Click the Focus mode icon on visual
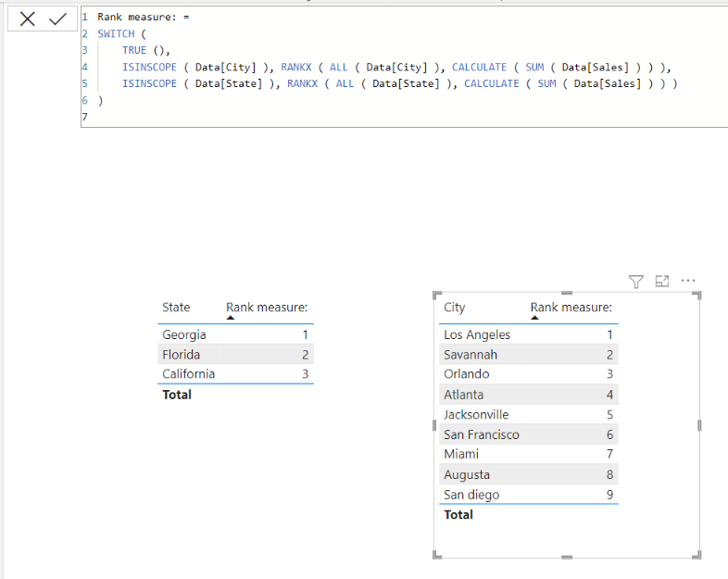 (662, 281)
